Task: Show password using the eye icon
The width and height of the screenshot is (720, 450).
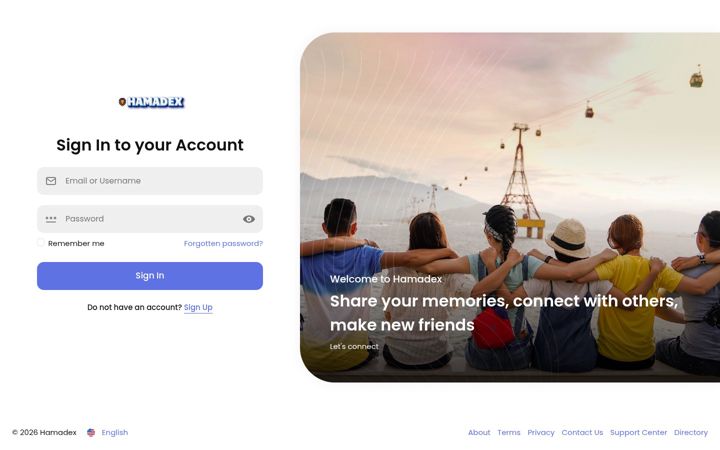Action: 249,219
